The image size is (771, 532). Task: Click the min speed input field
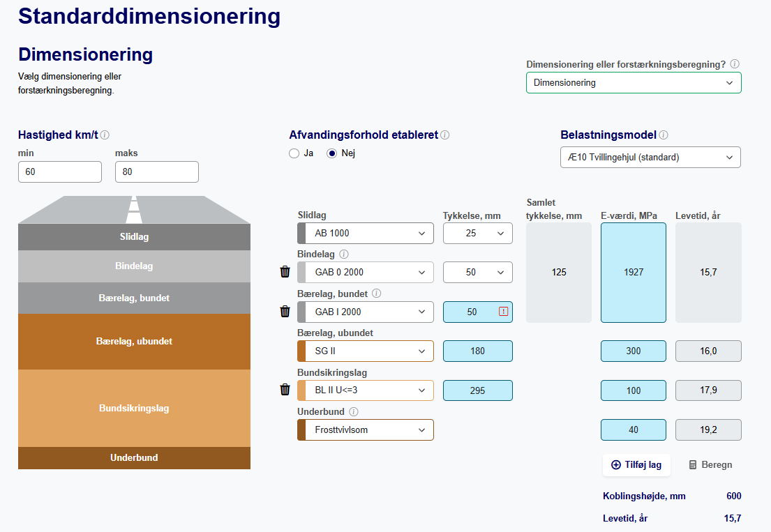(60, 172)
